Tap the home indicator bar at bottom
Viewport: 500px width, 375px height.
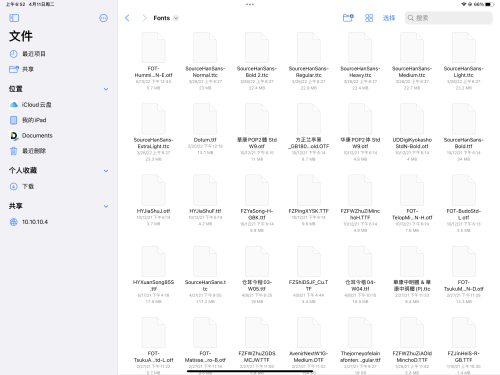pyautogui.click(x=250, y=371)
